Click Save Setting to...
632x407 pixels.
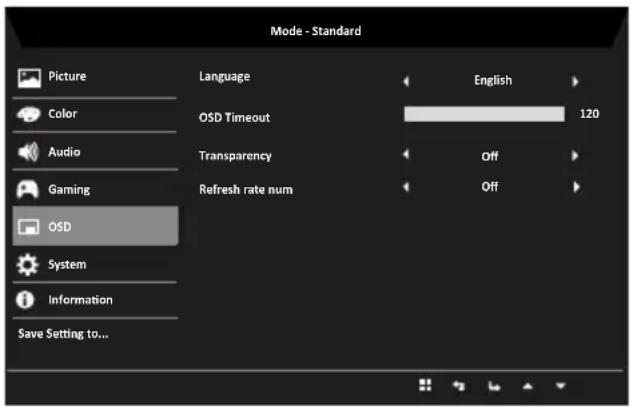(63, 334)
